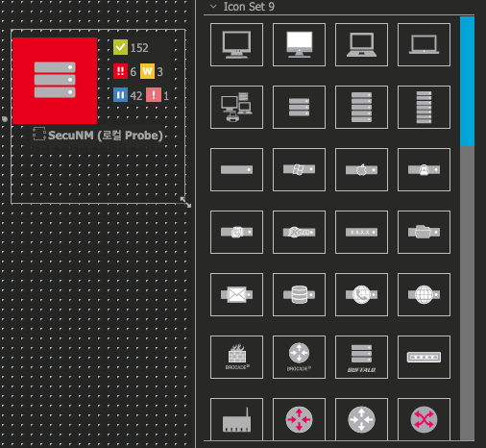This screenshot has width=486, height=448.
Task: Choose the network switch port panel icon
Action: 424,358
